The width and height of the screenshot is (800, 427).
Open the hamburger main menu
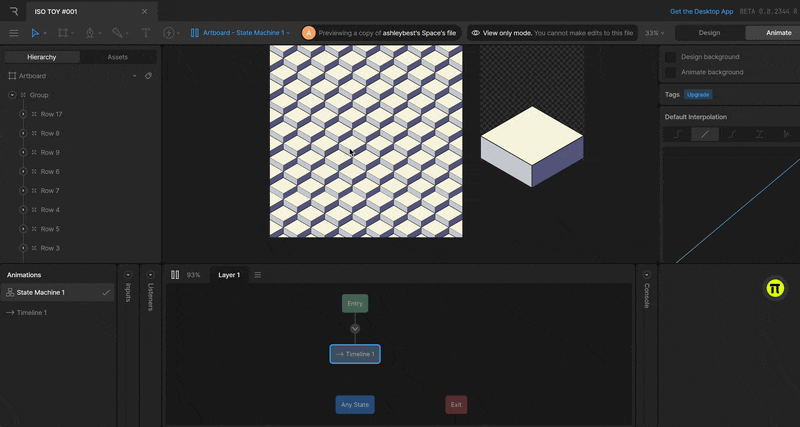[x=13, y=33]
